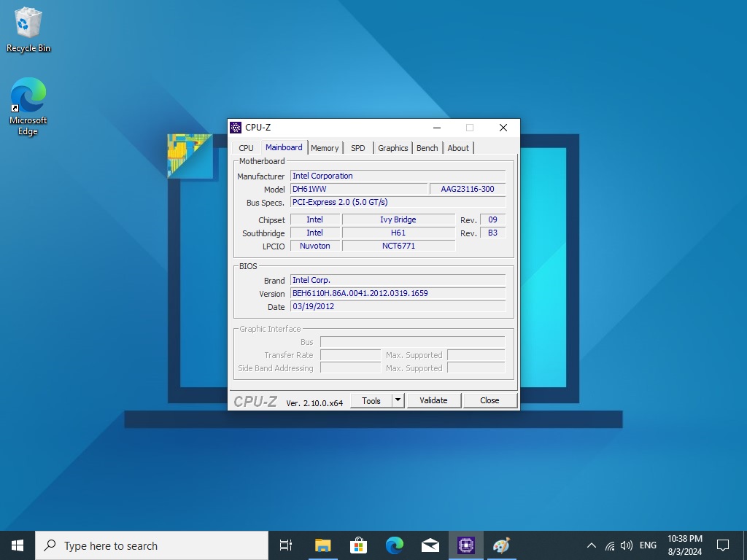Screen dimensions: 747x560
Task: Click the Southbridge vendor Intel field
Action: coord(315,233)
